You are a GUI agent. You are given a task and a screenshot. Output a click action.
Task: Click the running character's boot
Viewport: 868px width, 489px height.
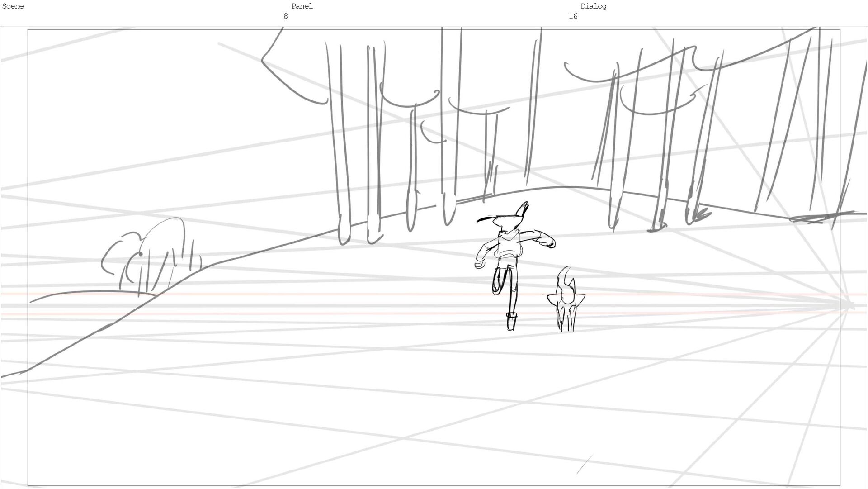point(511,321)
